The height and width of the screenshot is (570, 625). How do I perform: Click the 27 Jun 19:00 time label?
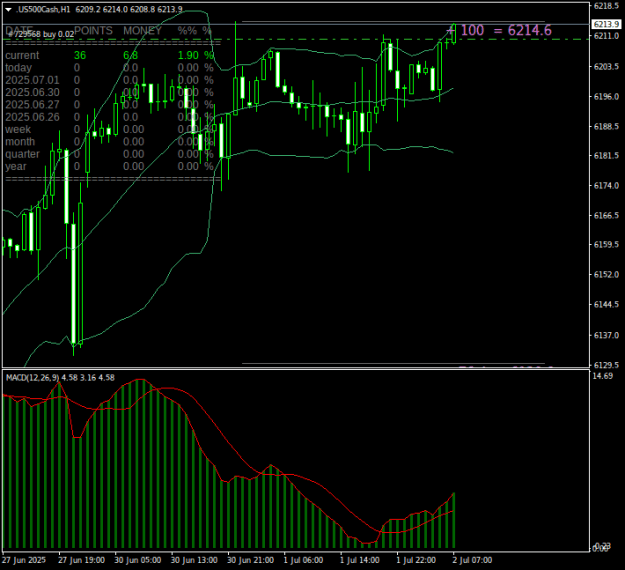click(81, 560)
